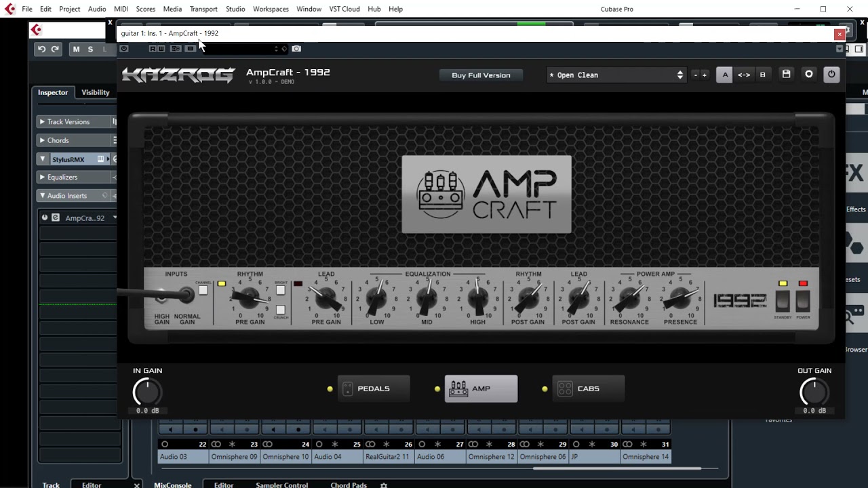Click the plugin bypass power icon in the plugin header
This screenshot has height=488, width=868.
tap(123, 48)
